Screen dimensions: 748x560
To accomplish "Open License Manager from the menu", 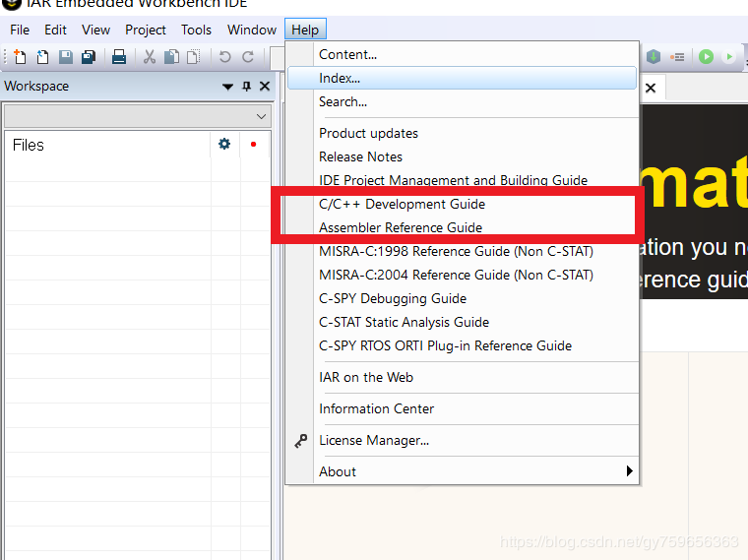I will tap(374, 440).
